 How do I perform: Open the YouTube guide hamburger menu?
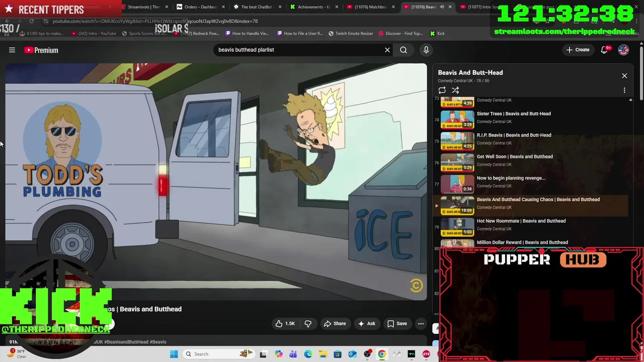12,50
